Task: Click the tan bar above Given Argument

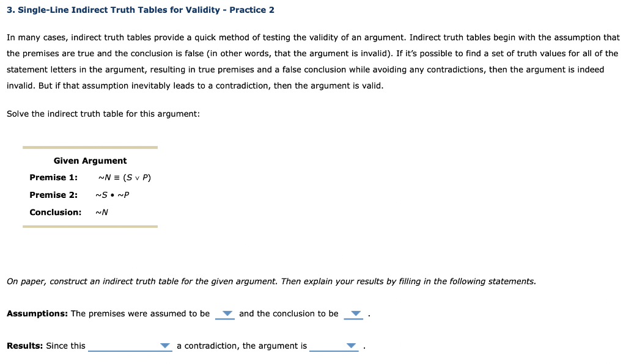Action: (x=90, y=147)
